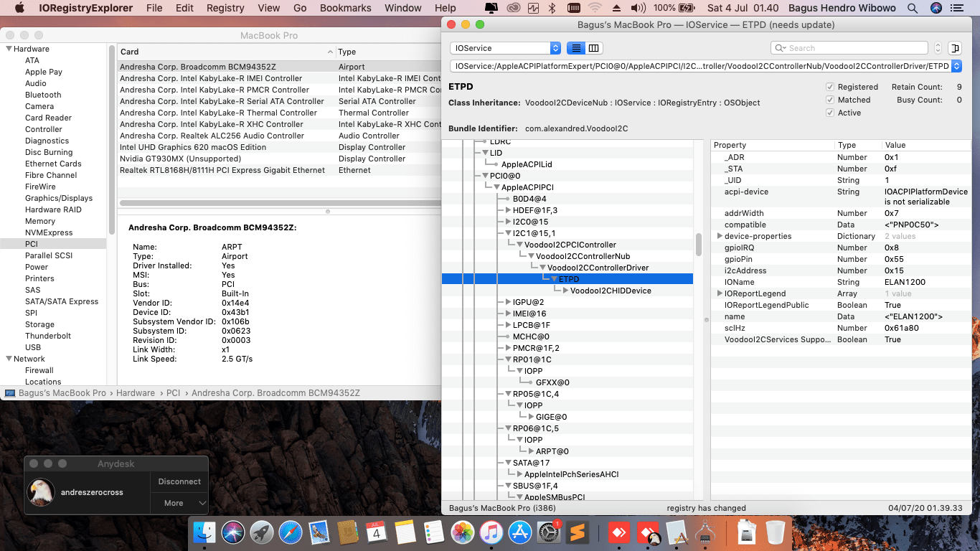Screen dimensions: 980x551
Task: Click the volume icon in menu bar
Action: click(638, 8)
